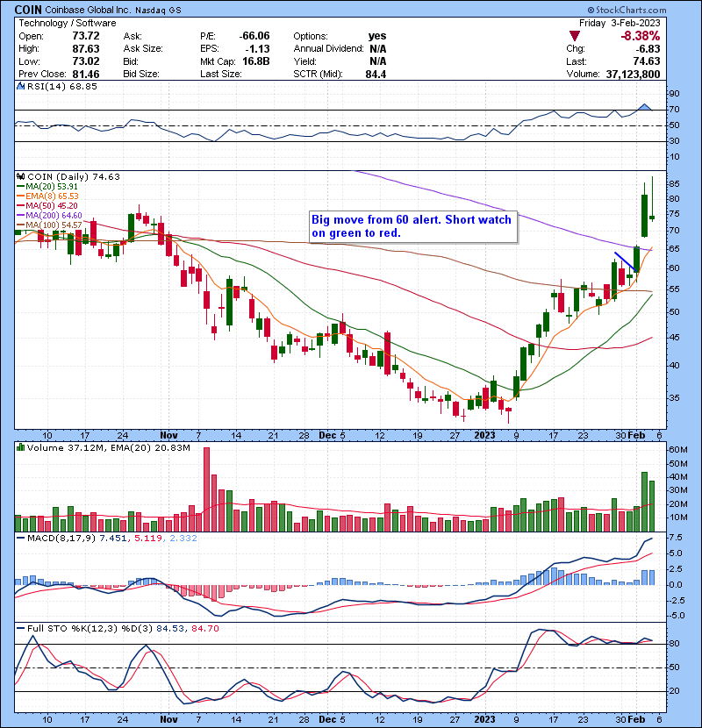Click the latest candlestick with long upper wick
The height and width of the screenshot is (728, 702).
tap(652, 199)
